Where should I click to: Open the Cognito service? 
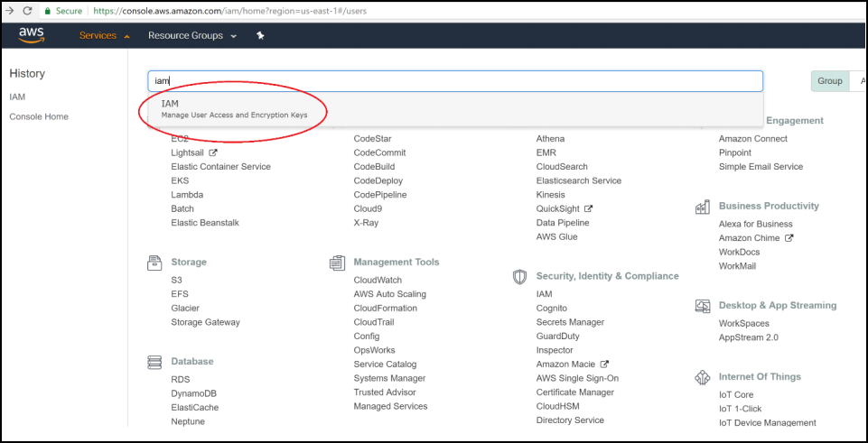point(551,308)
